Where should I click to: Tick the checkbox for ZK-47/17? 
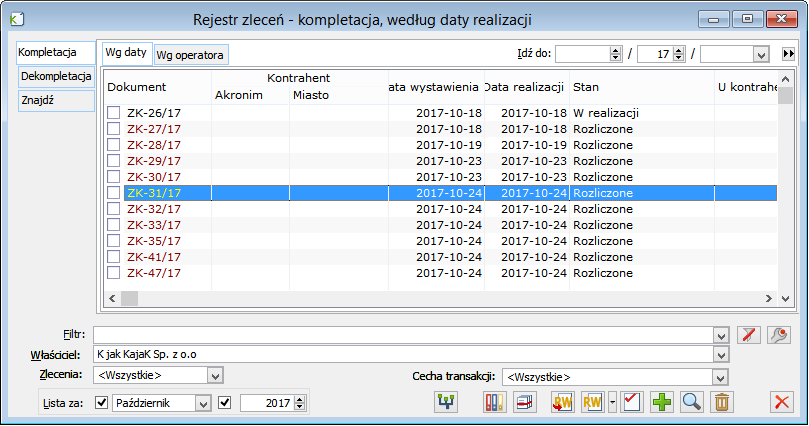[x=114, y=272]
